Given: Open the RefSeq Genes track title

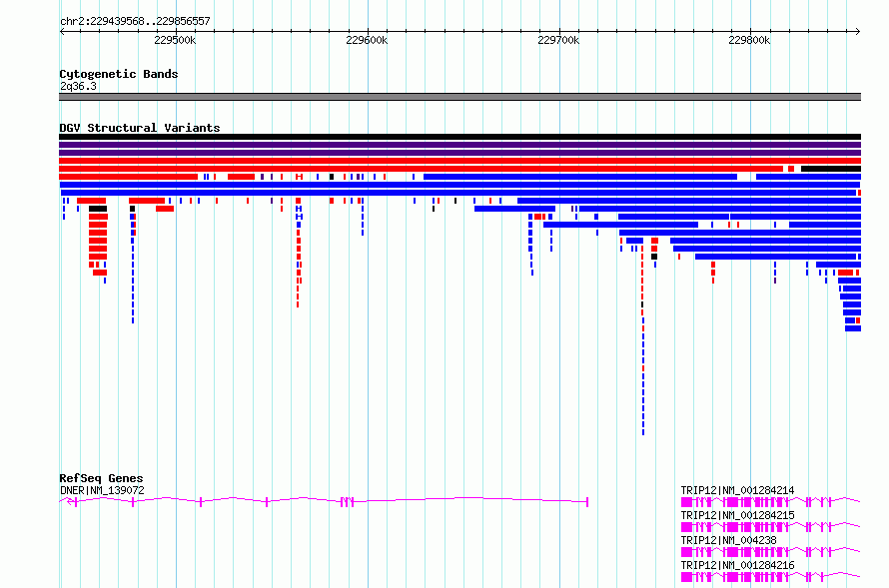Looking at the screenshot, I should 101,478.
